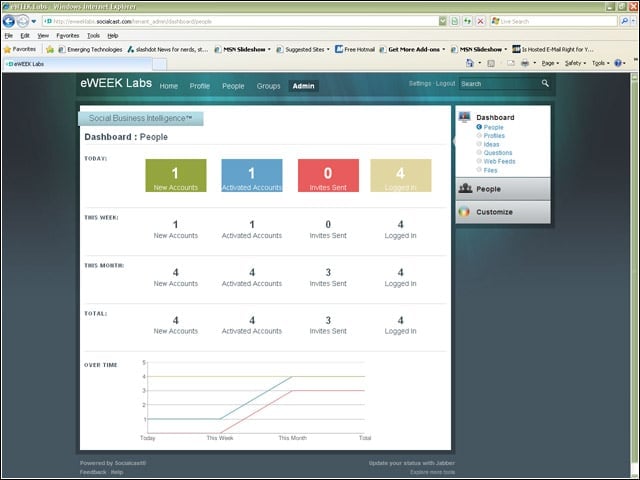Image resolution: width=640 pixels, height=480 pixels.
Task: Open the Page dropdown menu
Action: tap(550, 63)
